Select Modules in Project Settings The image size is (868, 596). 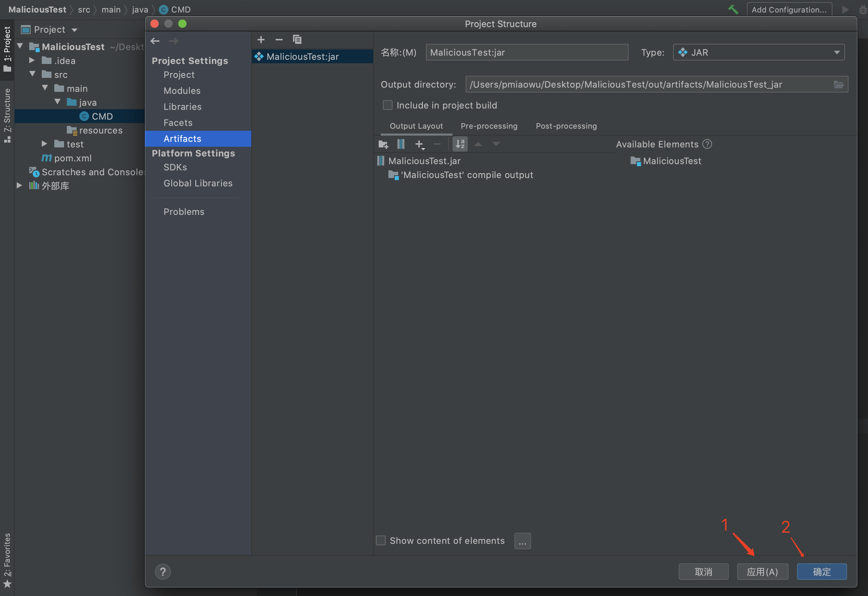182,91
